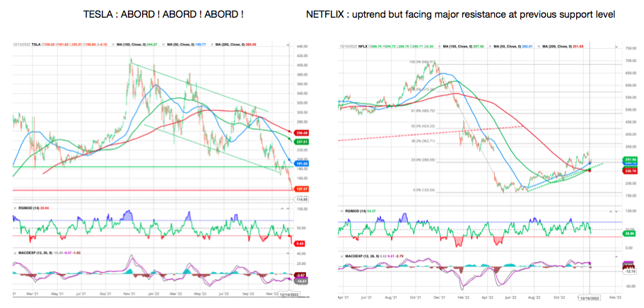644x308 pixels.
Task: Click the RSIMOD (14) label on Tesla chart
Action: tap(29, 208)
